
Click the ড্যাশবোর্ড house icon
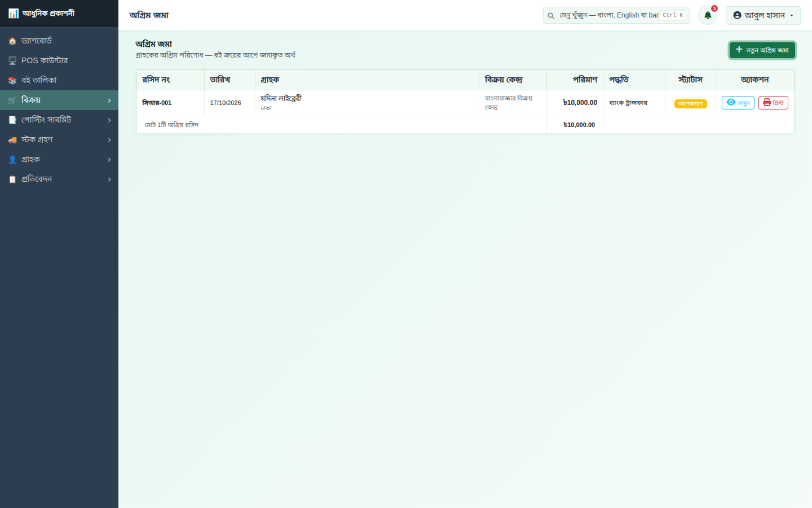pyautogui.click(x=12, y=41)
